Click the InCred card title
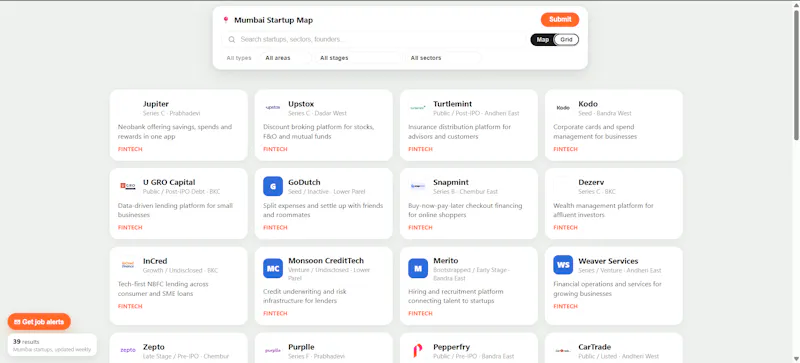The height and width of the screenshot is (363, 800). [x=155, y=261]
